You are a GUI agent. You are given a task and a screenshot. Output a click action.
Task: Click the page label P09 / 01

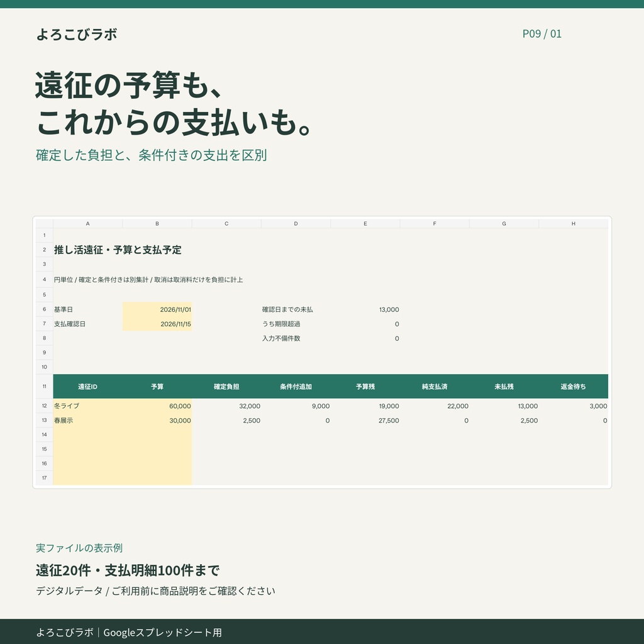click(541, 34)
